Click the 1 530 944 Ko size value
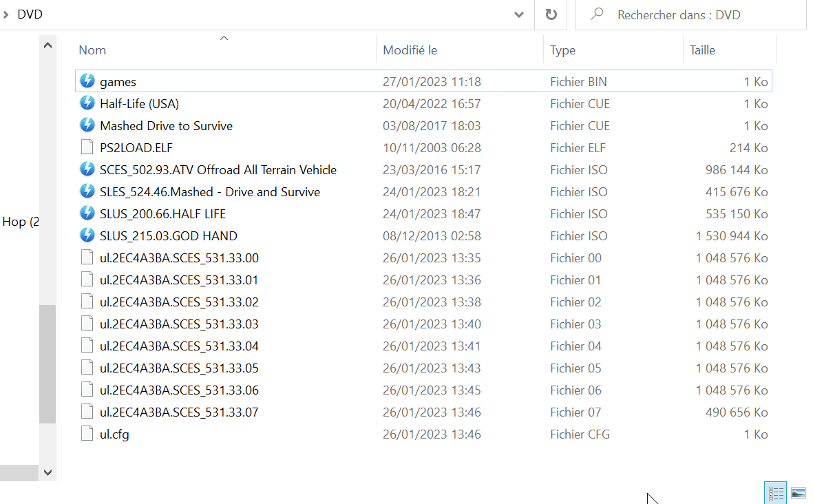The width and height of the screenshot is (813, 504). pos(732,236)
